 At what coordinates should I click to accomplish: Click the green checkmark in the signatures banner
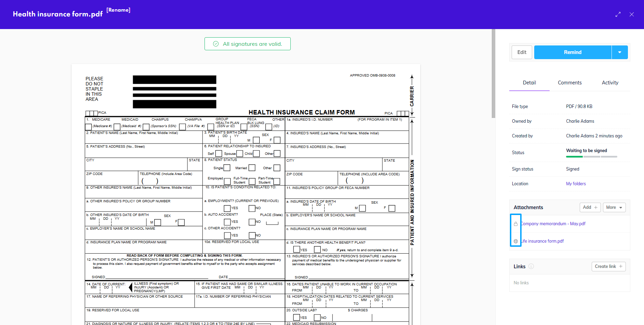point(216,44)
